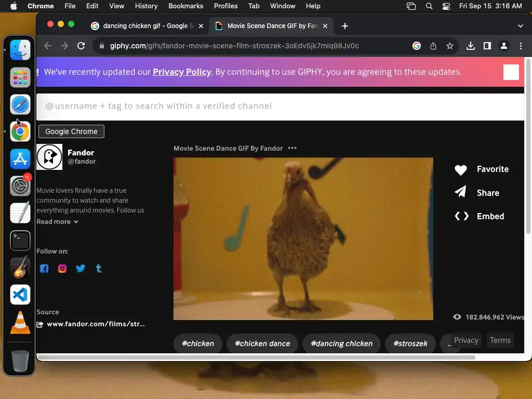
Task: Open the Chrome profile menu
Action: pos(504,46)
